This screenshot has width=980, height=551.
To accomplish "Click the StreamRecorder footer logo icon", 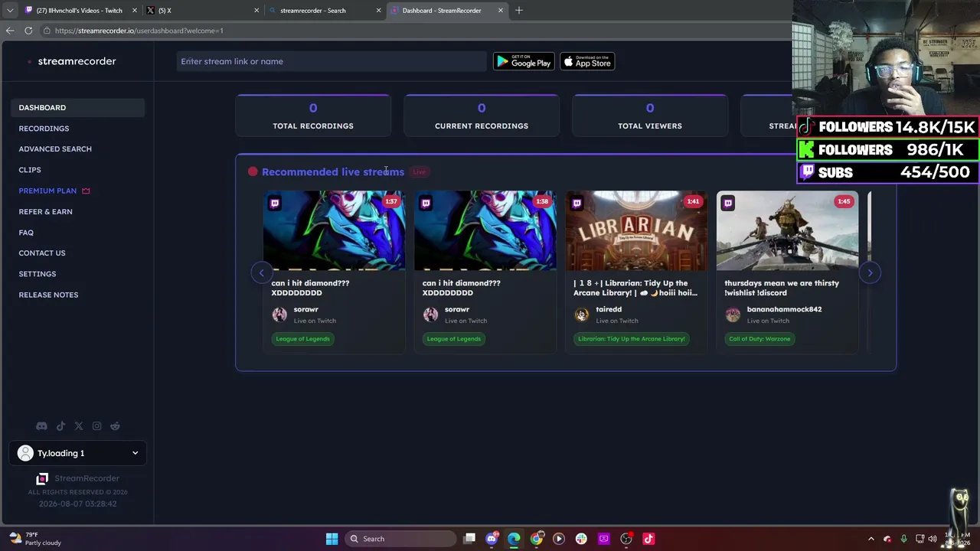I will [x=42, y=479].
